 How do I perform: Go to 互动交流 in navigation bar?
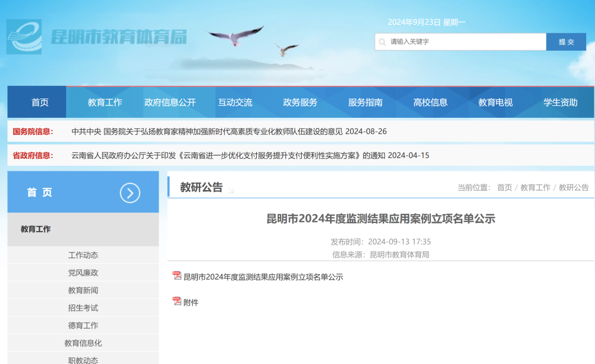point(235,102)
